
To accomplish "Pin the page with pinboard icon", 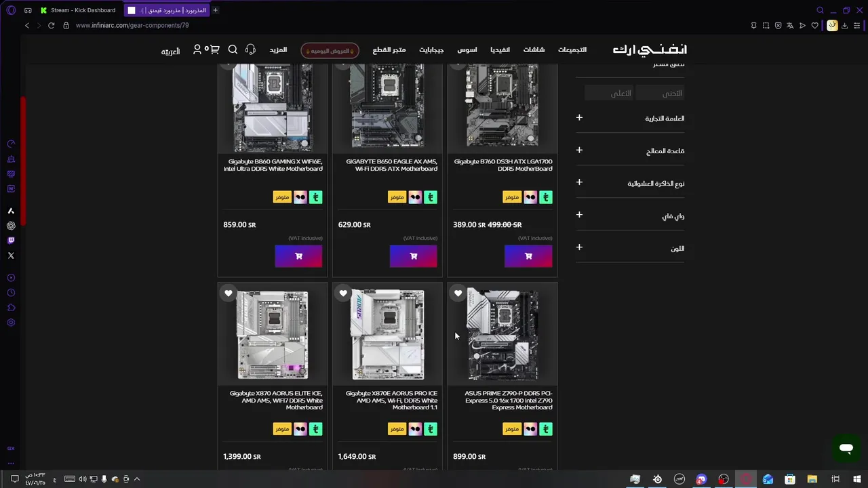I will click(x=753, y=25).
